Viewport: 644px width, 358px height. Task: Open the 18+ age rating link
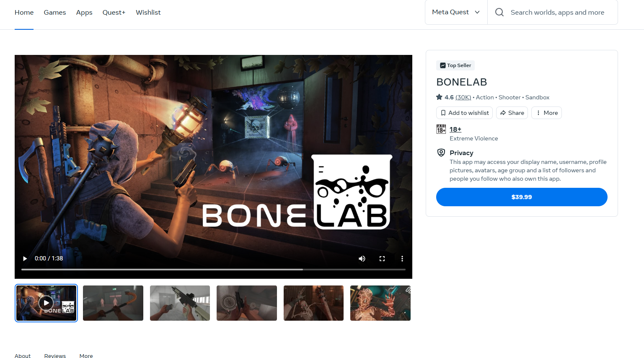point(455,130)
